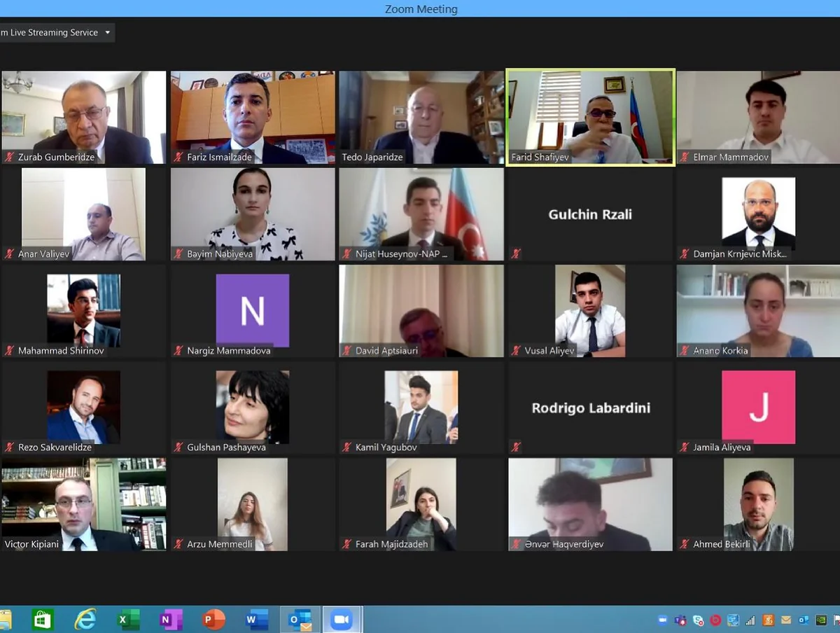840x633 pixels.
Task: Switch to Outlook on the taskbar
Action: tap(300, 620)
